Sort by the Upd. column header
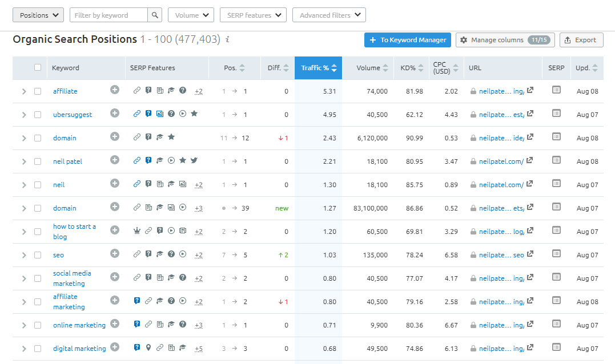 [x=586, y=68]
